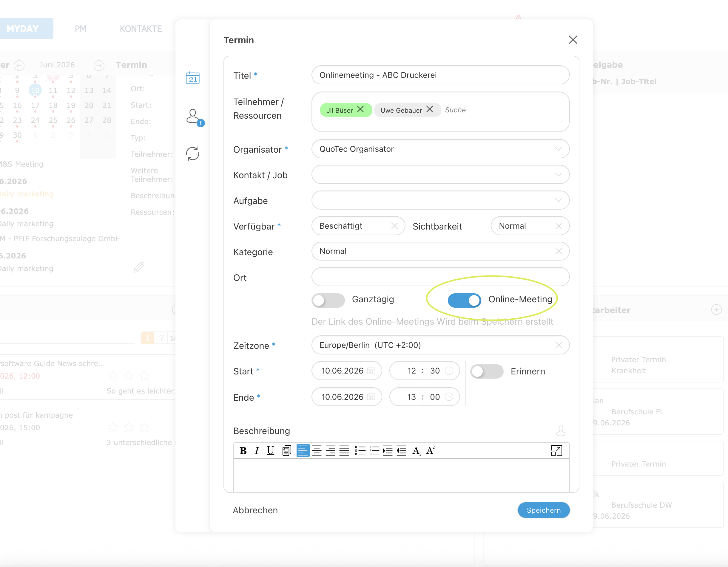Image resolution: width=728 pixels, height=567 pixels.
Task: Close the Termin dialog with the X
Action: pos(573,40)
